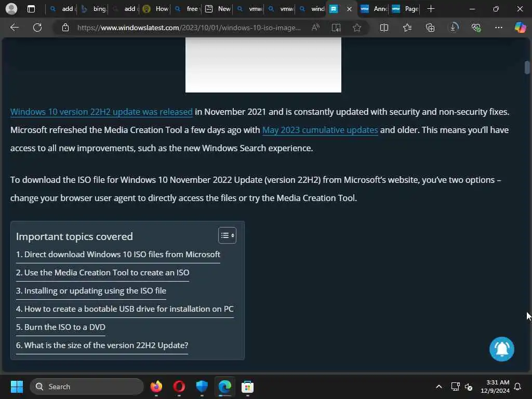
Task: Enter Immersive Reader mode
Action: (336, 28)
